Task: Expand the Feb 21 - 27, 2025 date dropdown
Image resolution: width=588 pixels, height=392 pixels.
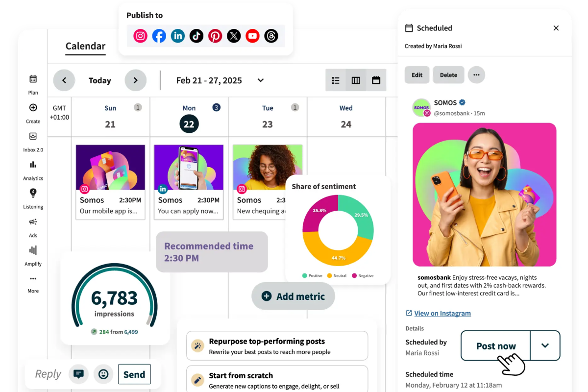Action: pos(261,80)
